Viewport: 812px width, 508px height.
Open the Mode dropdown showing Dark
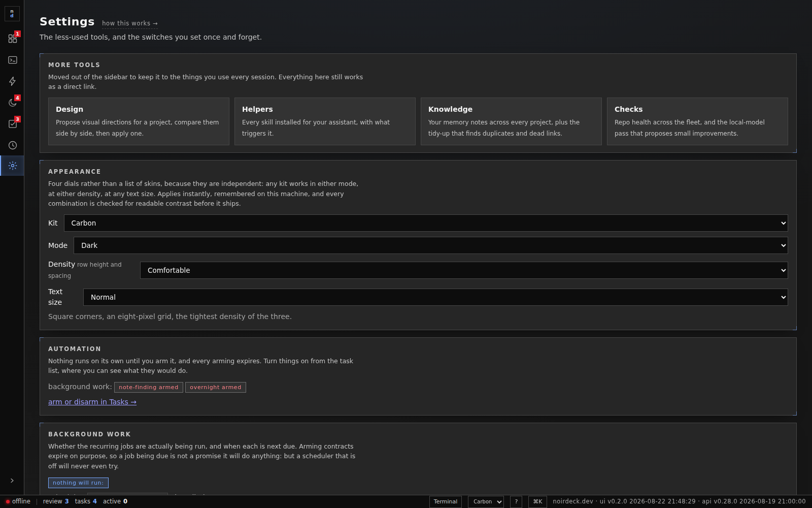tap(431, 245)
